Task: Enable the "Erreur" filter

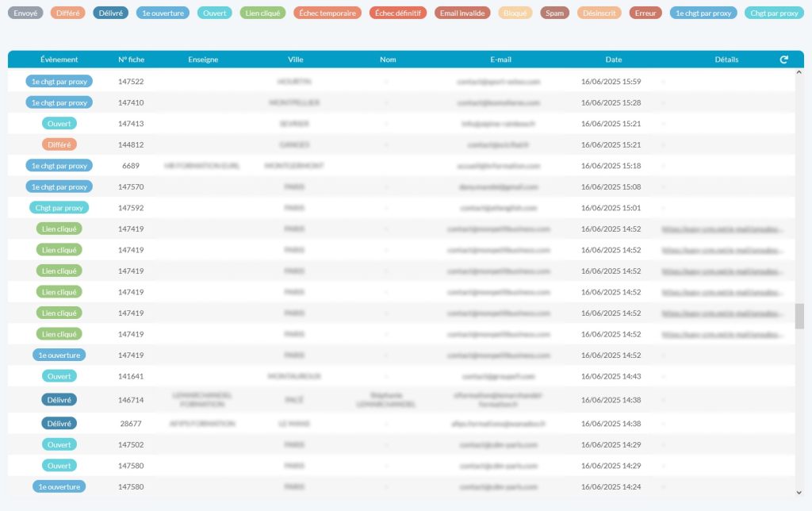Action: click(x=645, y=13)
